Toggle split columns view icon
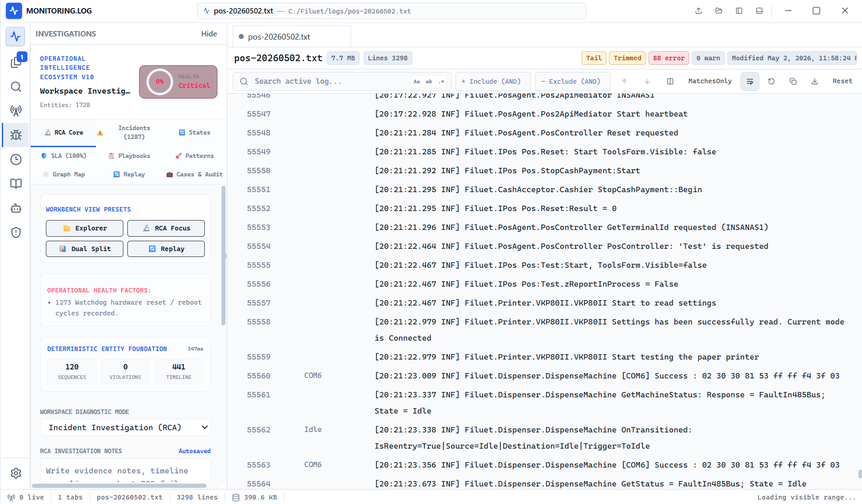 click(670, 81)
